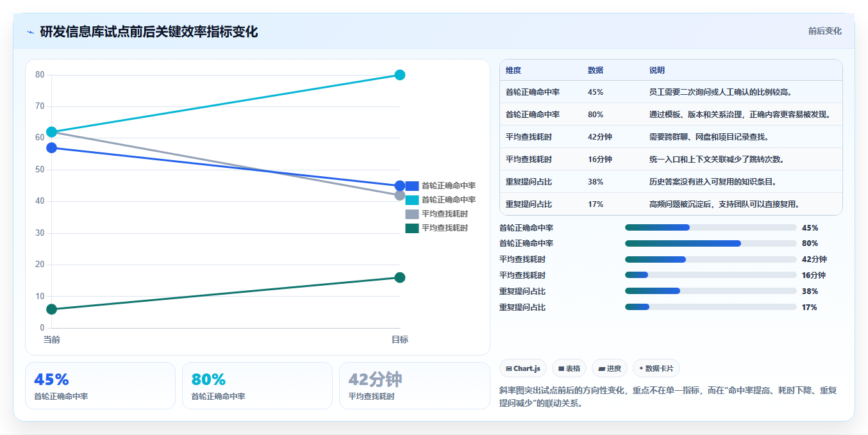Click the 维度 column header

tap(513, 70)
